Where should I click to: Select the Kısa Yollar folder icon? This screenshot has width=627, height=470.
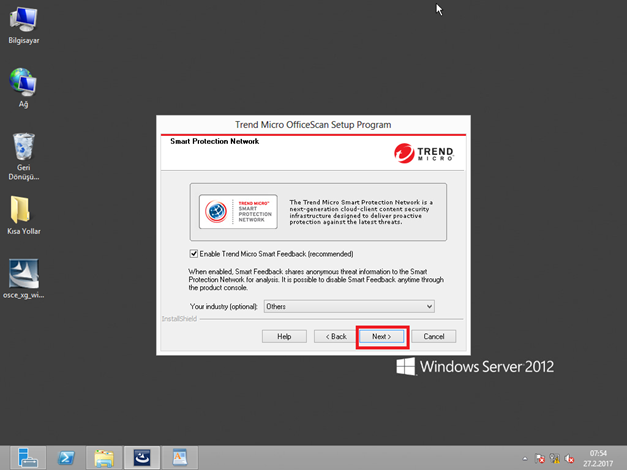pos(24,215)
